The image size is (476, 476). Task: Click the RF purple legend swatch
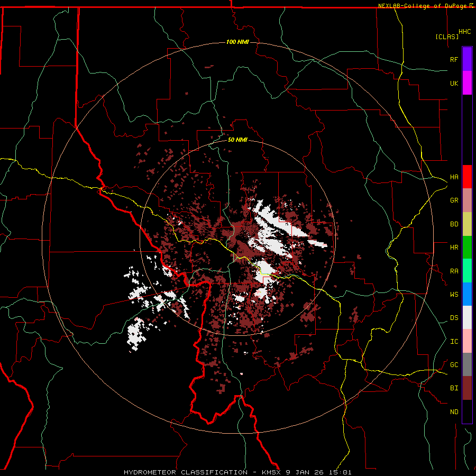pos(467,59)
